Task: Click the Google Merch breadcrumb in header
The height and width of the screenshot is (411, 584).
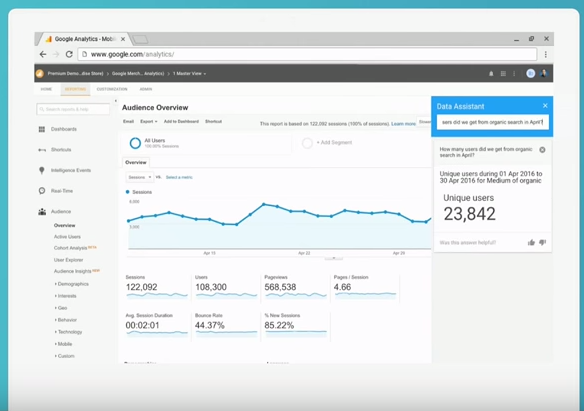Action: click(138, 74)
